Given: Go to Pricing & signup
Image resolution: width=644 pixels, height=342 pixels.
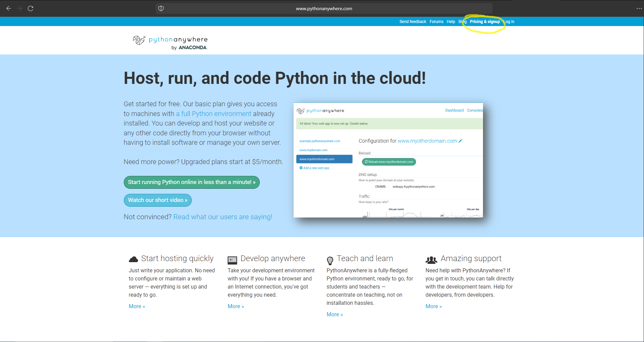Looking at the screenshot, I should 485,22.
